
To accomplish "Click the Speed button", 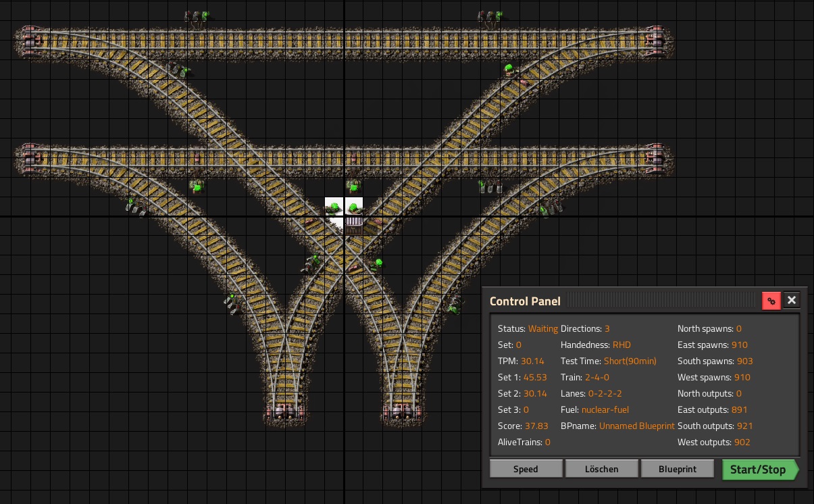I will pos(526,469).
